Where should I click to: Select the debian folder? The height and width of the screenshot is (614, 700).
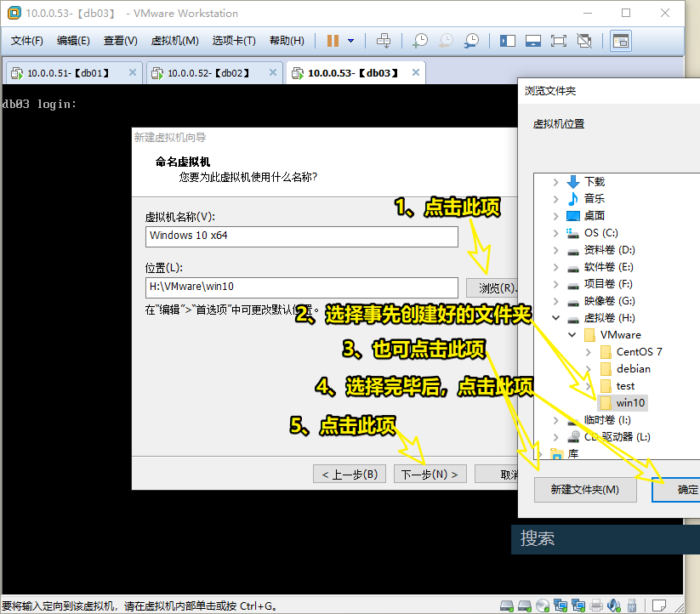pyautogui.click(x=633, y=368)
